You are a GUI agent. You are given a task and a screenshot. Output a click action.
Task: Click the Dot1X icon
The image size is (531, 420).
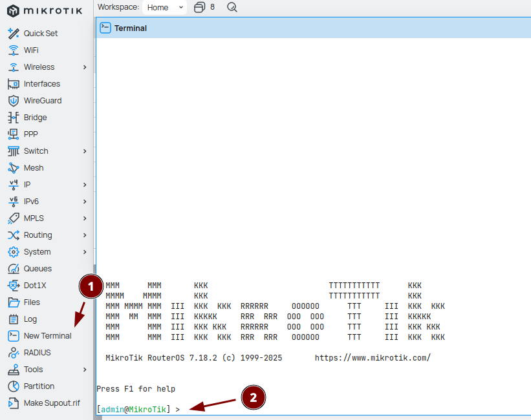coord(13,286)
